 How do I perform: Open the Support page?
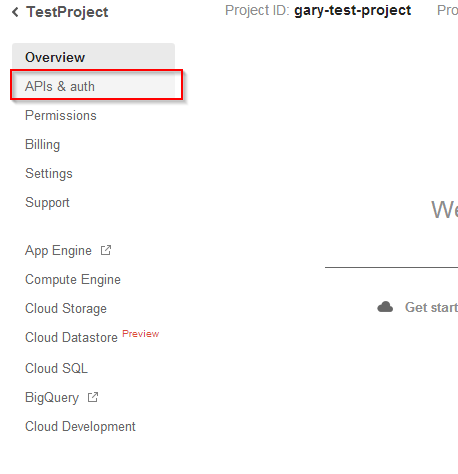click(47, 203)
